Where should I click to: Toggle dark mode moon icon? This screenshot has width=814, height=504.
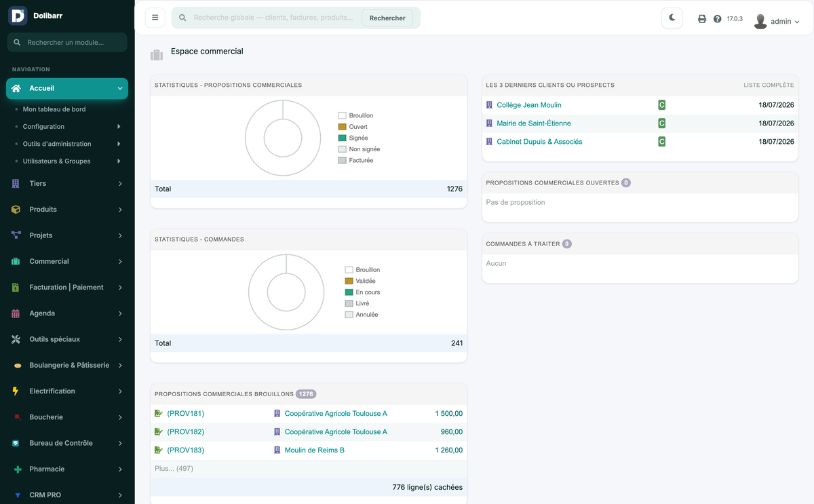[x=672, y=18]
